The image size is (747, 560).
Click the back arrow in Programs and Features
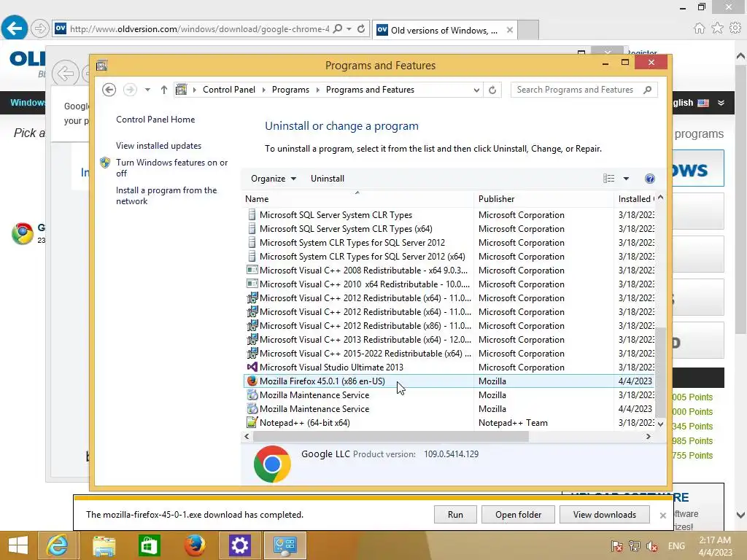coord(109,90)
